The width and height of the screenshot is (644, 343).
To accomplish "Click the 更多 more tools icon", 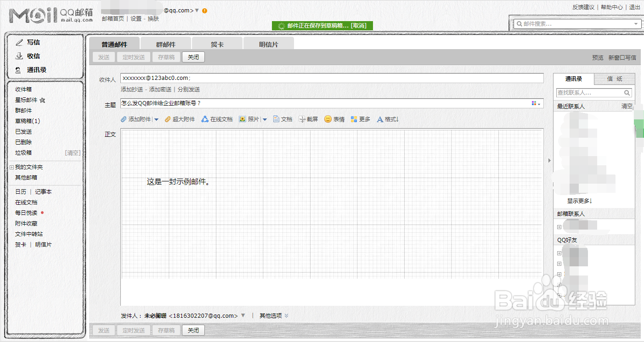I will 354,119.
